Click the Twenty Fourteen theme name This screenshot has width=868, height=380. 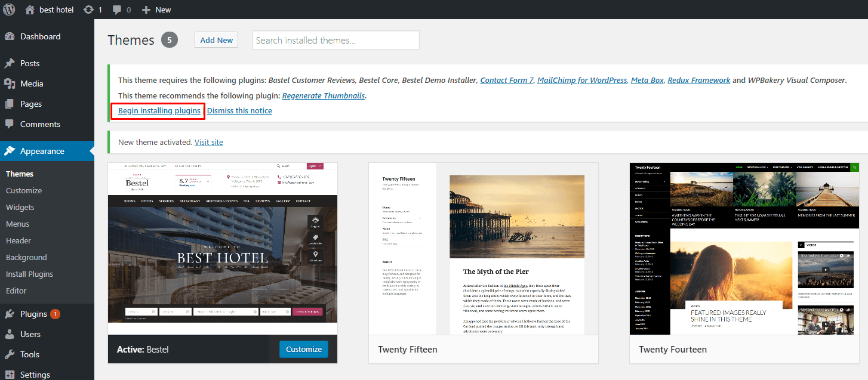coord(673,350)
